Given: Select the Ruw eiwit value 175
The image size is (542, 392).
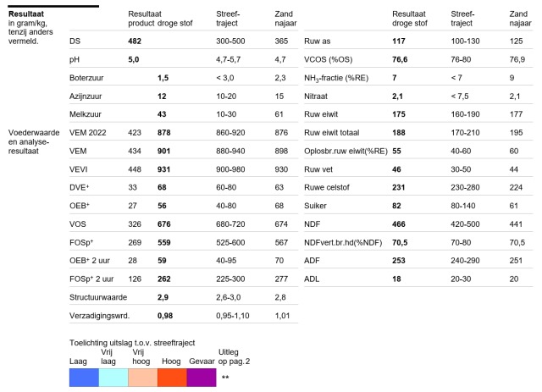Looking at the screenshot, I should [x=399, y=114].
